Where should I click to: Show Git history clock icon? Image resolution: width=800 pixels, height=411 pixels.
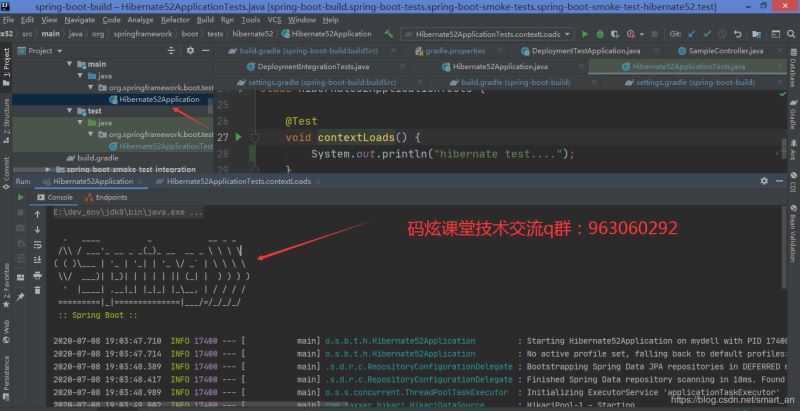(722, 34)
